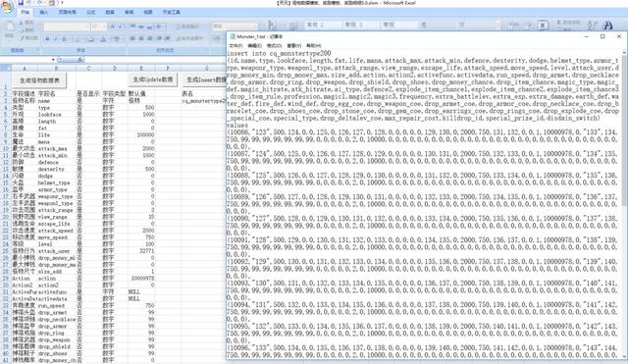Image resolution: width=628 pixels, height=364 pixels.
Task: Click the Format cells icon in ribbon
Action: pos(543,25)
